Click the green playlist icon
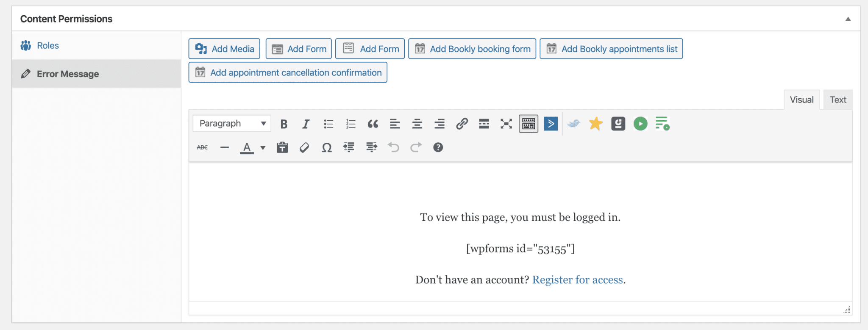This screenshot has height=330, width=868. [662, 124]
